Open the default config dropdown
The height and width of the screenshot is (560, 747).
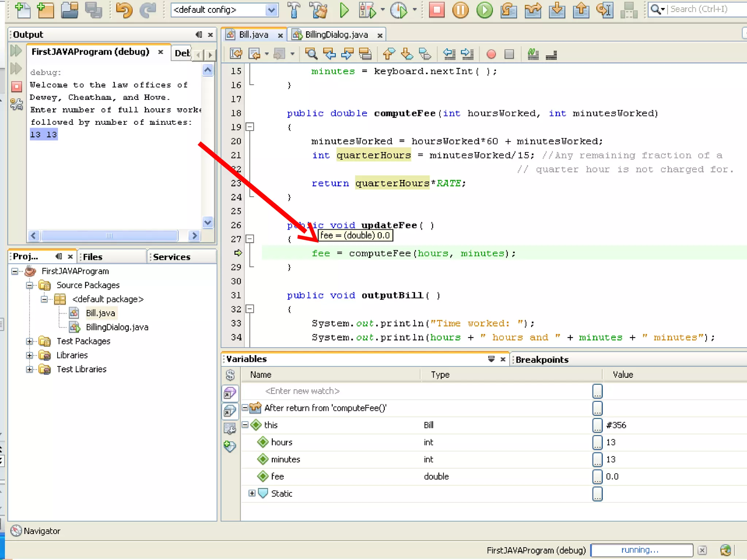point(271,10)
